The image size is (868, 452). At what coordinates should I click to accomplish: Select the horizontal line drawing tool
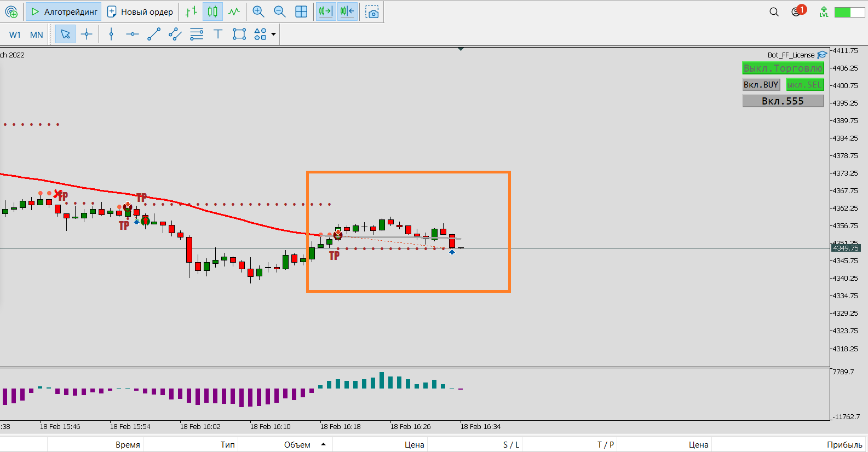[x=133, y=34]
